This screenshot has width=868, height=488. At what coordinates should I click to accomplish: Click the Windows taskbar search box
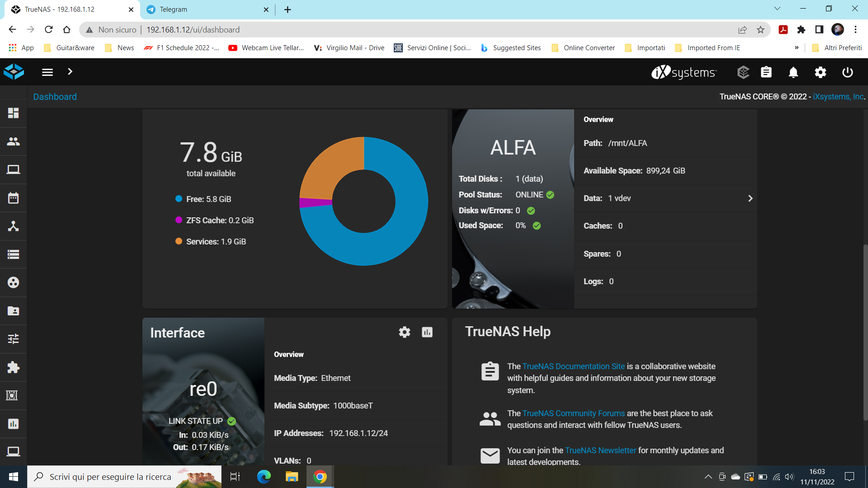pos(124,477)
